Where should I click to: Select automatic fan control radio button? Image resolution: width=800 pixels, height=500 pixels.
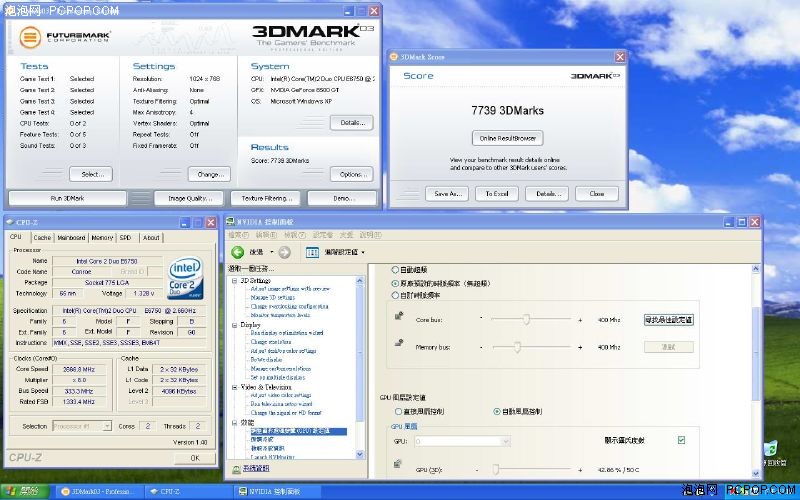(x=497, y=411)
